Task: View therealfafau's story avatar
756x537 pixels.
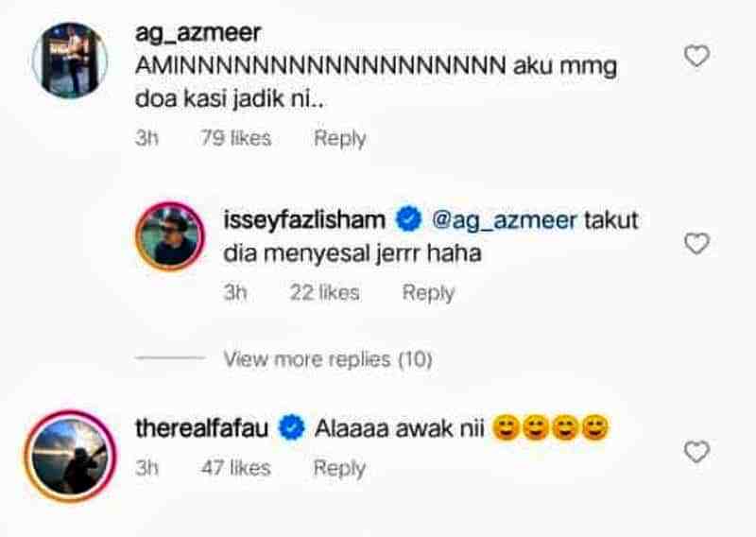Action: (x=72, y=457)
